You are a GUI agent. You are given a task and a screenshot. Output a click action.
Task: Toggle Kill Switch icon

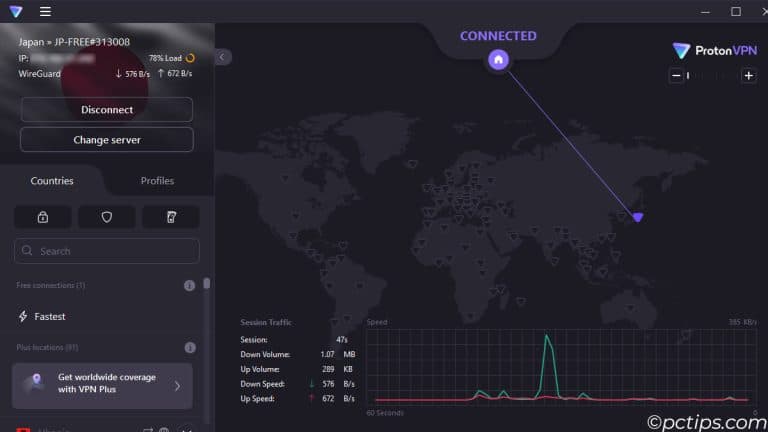tap(171, 217)
